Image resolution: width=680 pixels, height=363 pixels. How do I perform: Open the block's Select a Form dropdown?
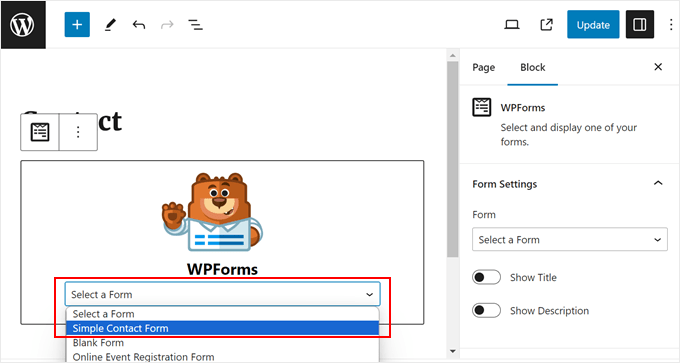tap(222, 294)
